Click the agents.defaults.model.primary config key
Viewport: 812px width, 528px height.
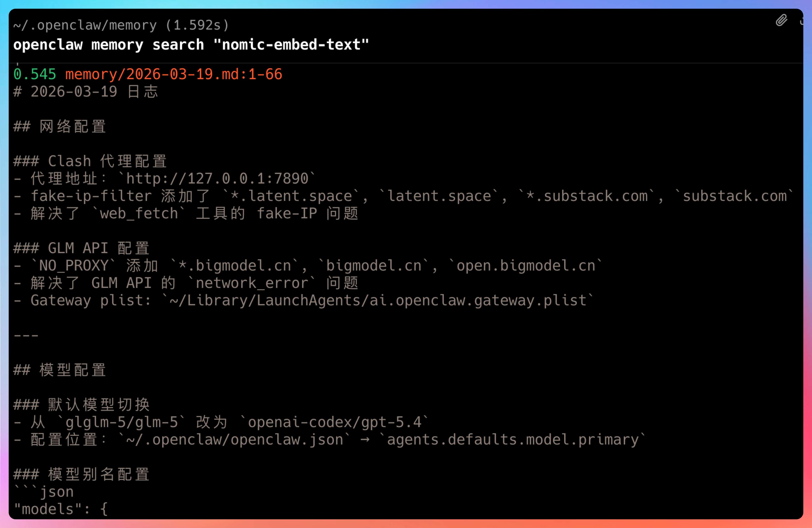click(513, 440)
